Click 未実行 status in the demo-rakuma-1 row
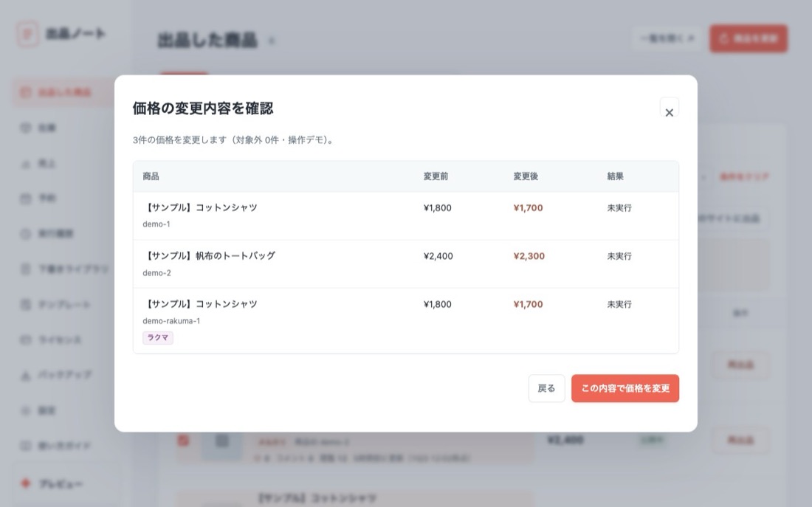The width and height of the screenshot is (812, 507). point(619,305)
